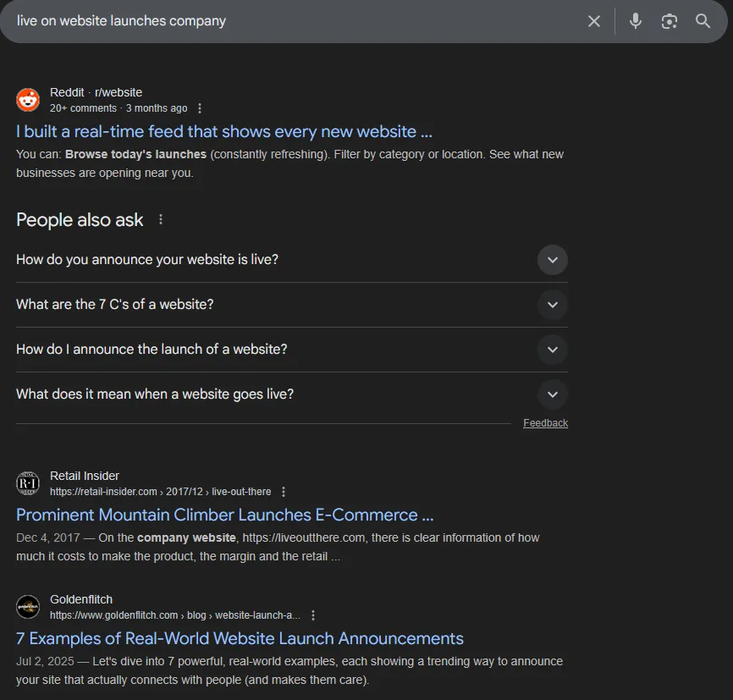
Task: Click the Retail Insider site icon
Action: (x=28, y=483)
